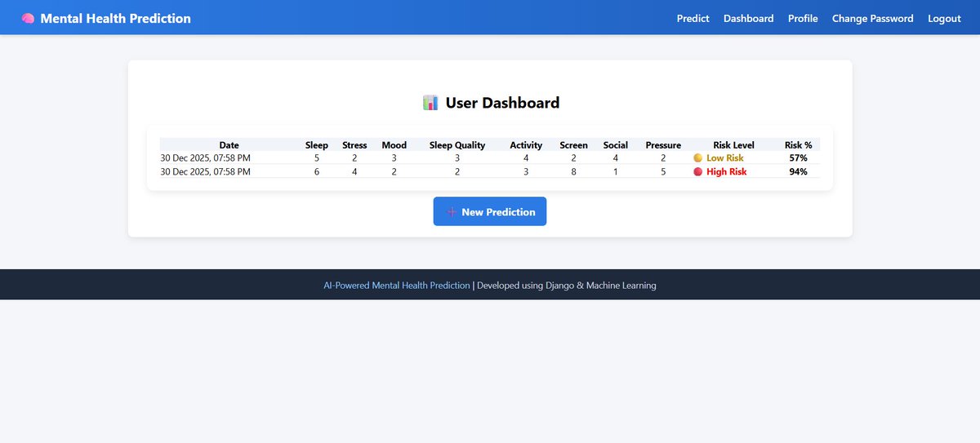Click the brain logo icon in header
The image size is (980, 443).
[x=28, y=18]
